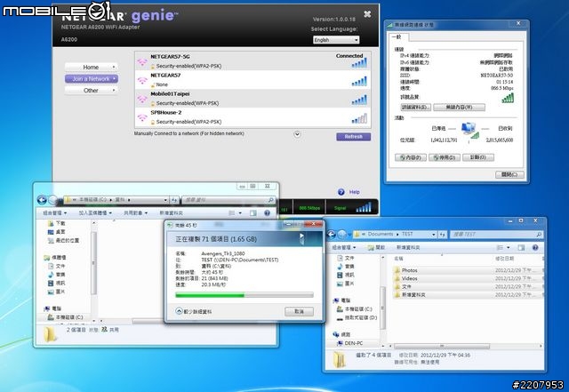This screenshot has width=569, height=392.
Task: Click the Help link in genie
Action: click(x=354, y=192)
